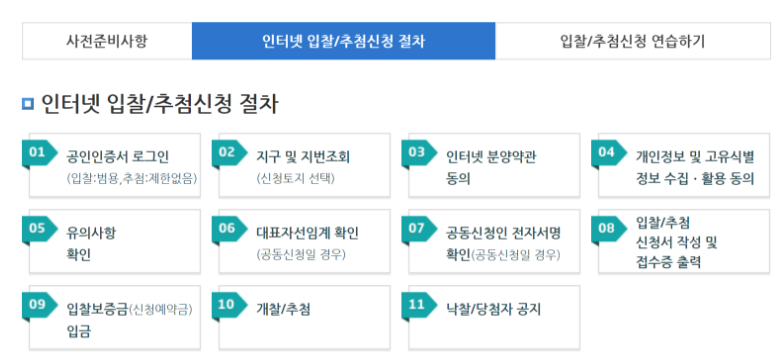Select the 대표자선임계 확인 step card
This screenshot has width=783, height=361.
click(x=305, y=241)
